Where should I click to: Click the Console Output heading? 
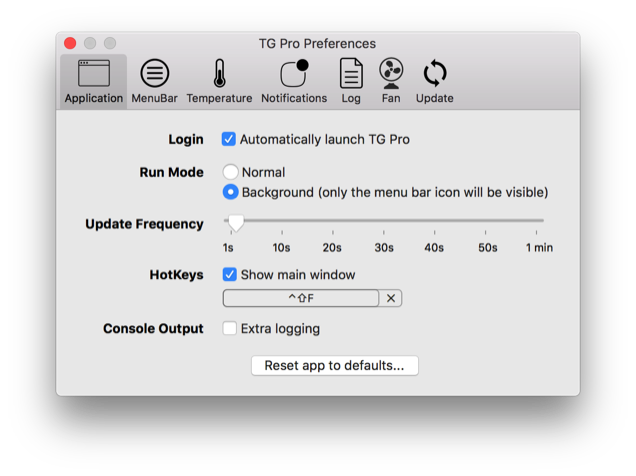(x=153, y=328)
